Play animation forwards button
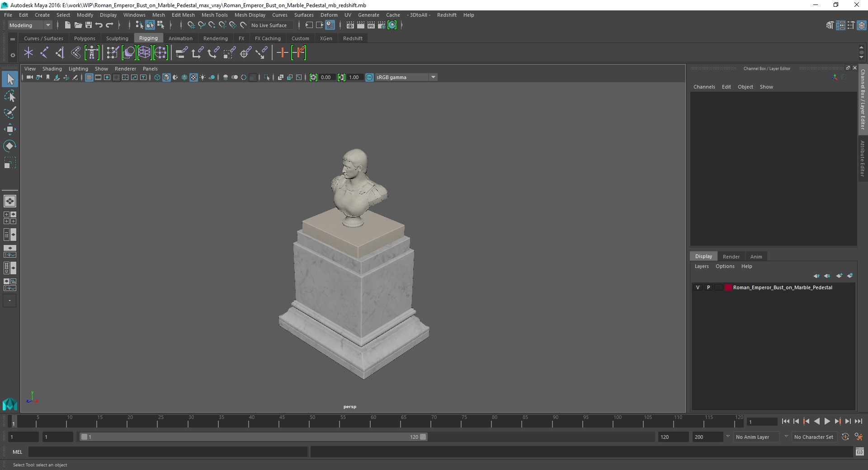 [x=827, y=421]
